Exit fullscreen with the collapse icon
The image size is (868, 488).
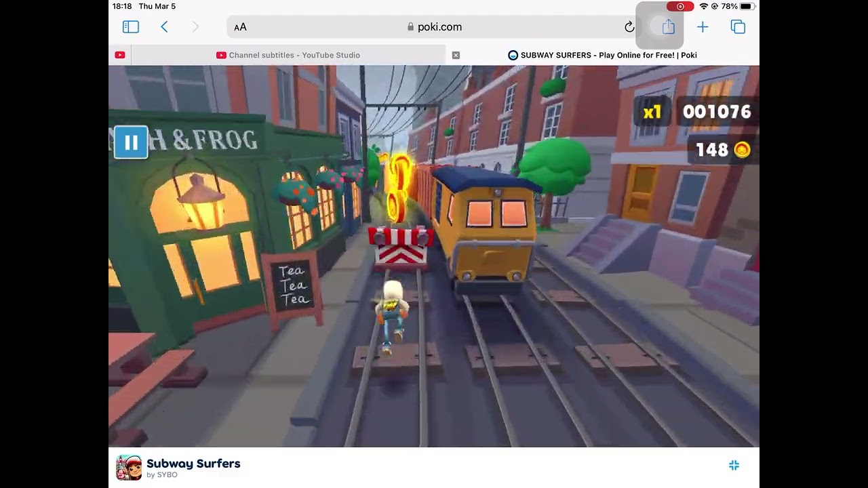pos(734,465)
